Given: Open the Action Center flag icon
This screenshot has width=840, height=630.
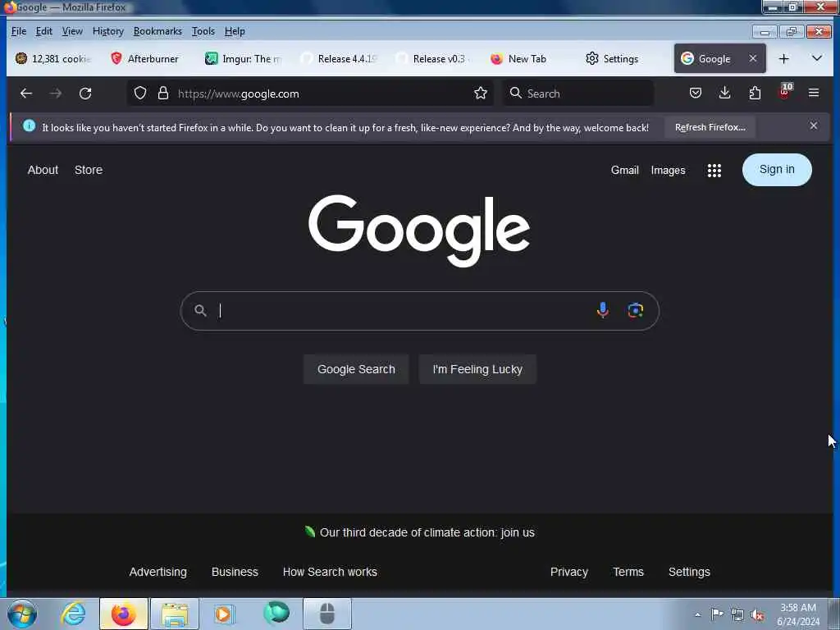Looking at the screenshot, I should pyautogui.click(x=717, y=614).
